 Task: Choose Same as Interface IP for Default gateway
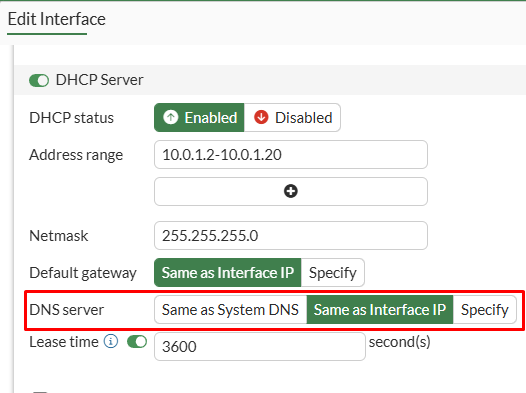(228, 273)
